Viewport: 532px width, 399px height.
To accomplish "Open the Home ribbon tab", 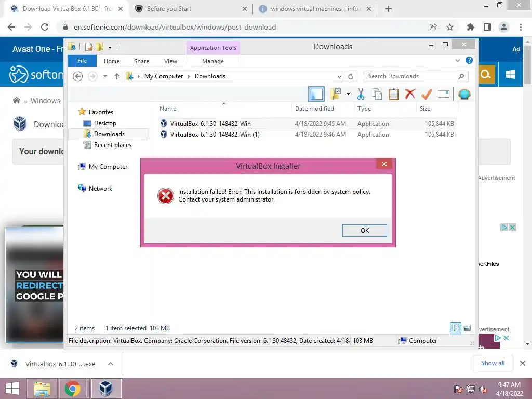I will pos(112,61).
